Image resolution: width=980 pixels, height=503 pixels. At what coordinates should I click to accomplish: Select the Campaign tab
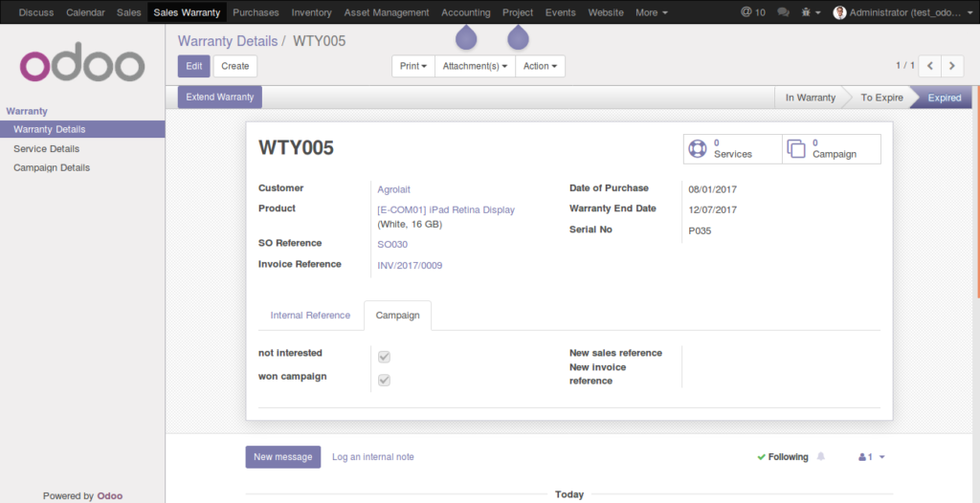pos(397,315)
